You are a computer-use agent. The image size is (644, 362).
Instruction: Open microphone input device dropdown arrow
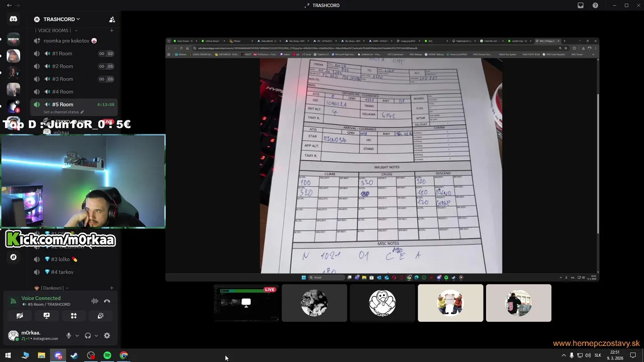click(x=77, y=335)
